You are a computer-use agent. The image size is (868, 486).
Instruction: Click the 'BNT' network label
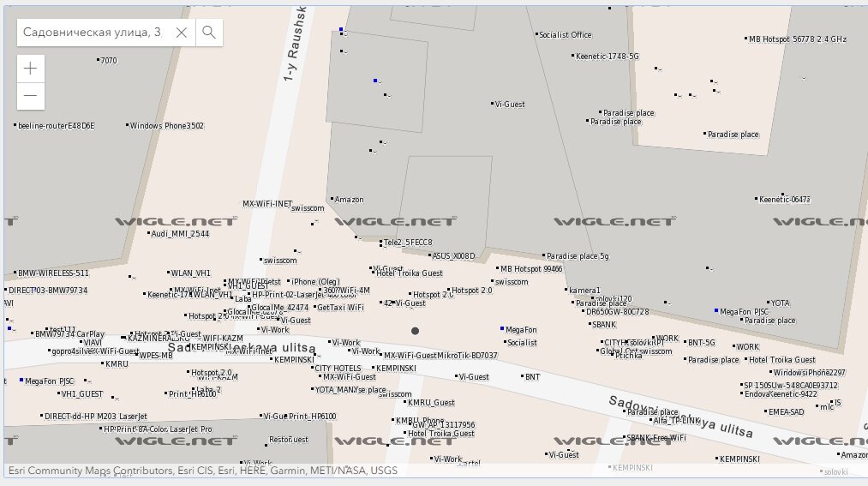pyautogui.click(x=532, y=377)
